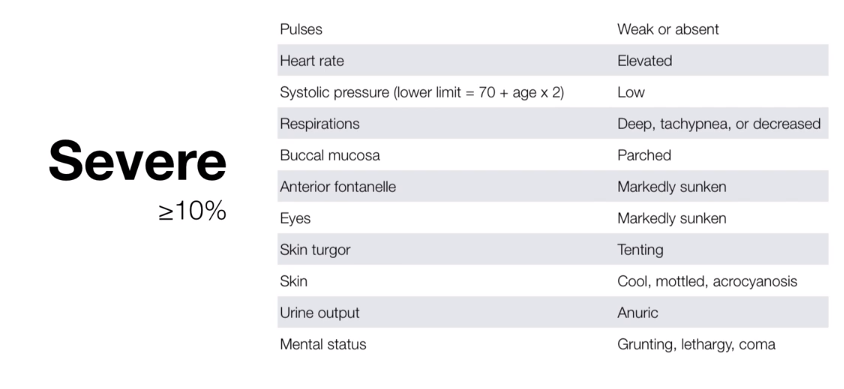The image size is (844, 389).
Task: Select the ≥10% percentage text
Action: (193, 211)
